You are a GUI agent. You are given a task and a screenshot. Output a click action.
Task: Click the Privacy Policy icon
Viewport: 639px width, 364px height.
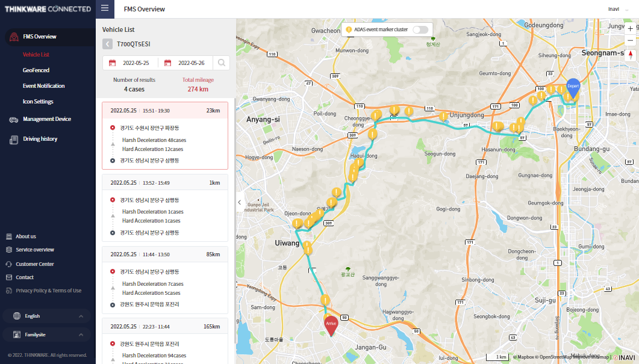(x=9, y=291)
